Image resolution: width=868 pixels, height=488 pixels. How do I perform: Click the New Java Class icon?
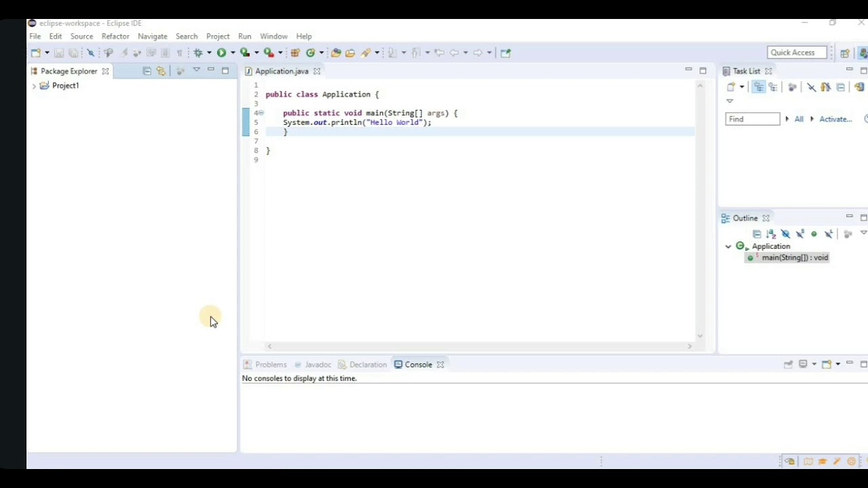[311, 53]
